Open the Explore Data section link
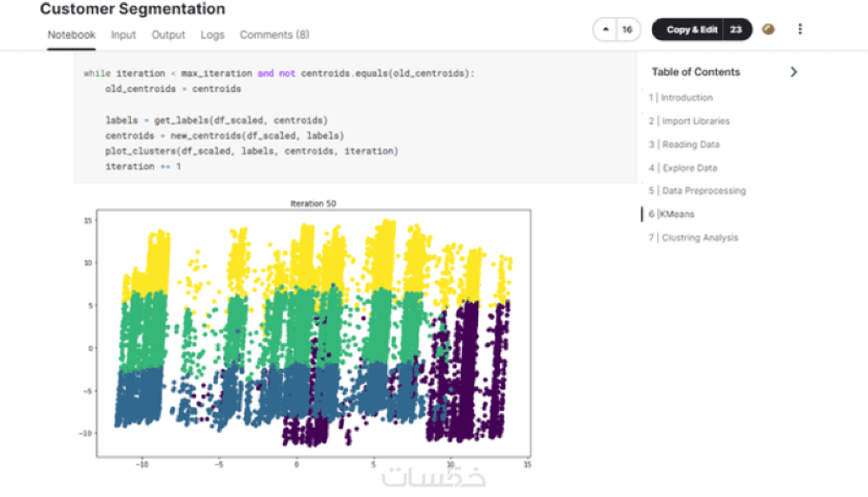The width and height of the screenshot is (868, 497). click(x=689, y=168)
